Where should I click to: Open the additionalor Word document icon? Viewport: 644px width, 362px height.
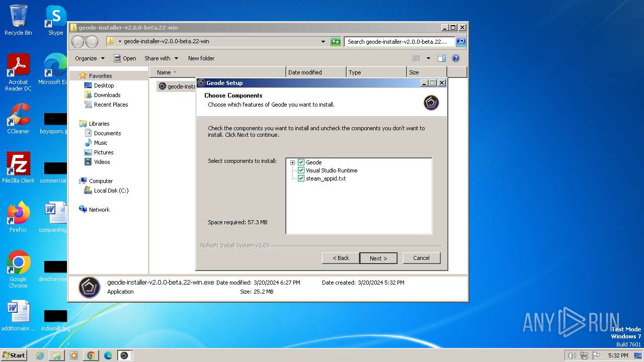pos(18,316)
